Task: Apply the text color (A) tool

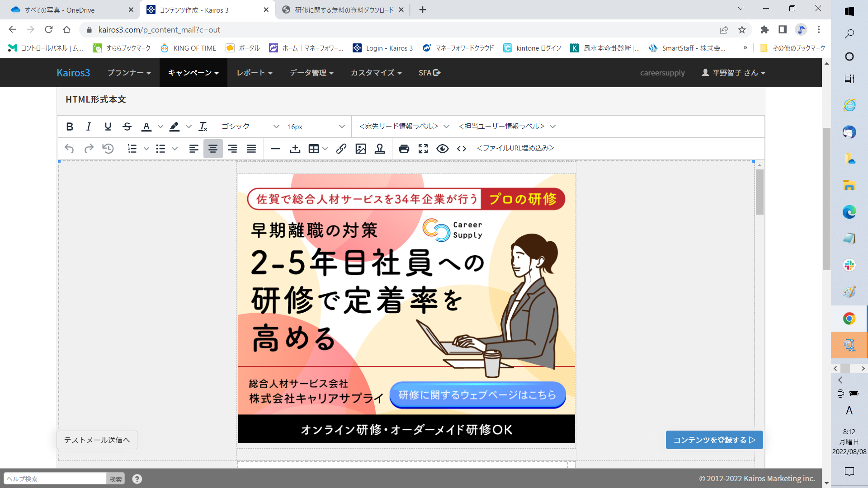Action: (x=146, y=127)
